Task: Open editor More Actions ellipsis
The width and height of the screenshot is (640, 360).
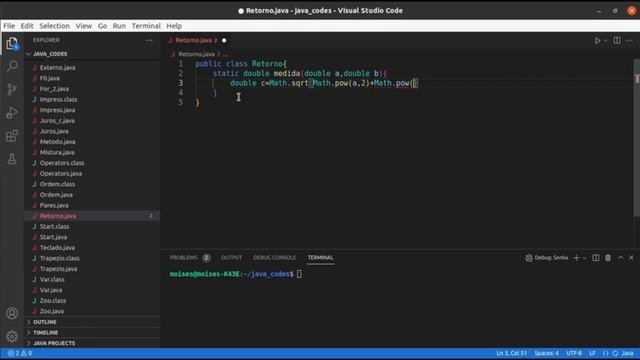Action: coord(630,40)
